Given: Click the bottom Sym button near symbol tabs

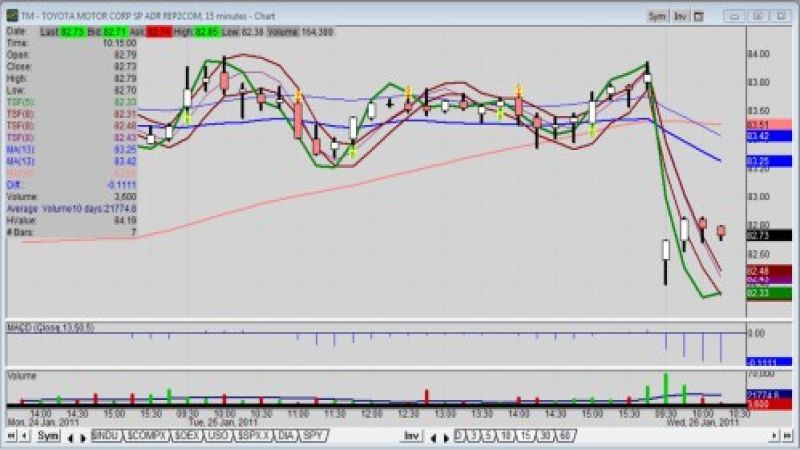Looking at the screenshot, I should click(48, 437).
